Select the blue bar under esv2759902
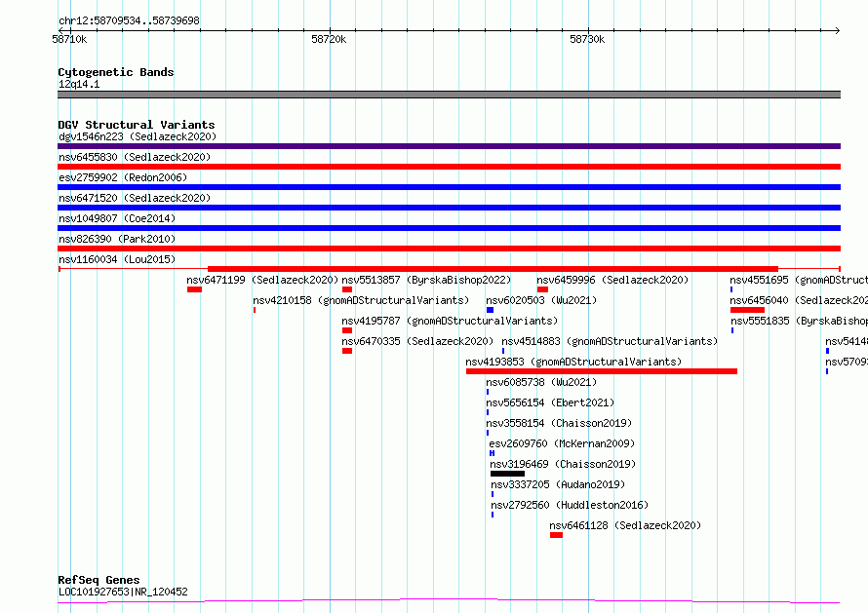The image size is (868, 613). click(x=449, y=187)
